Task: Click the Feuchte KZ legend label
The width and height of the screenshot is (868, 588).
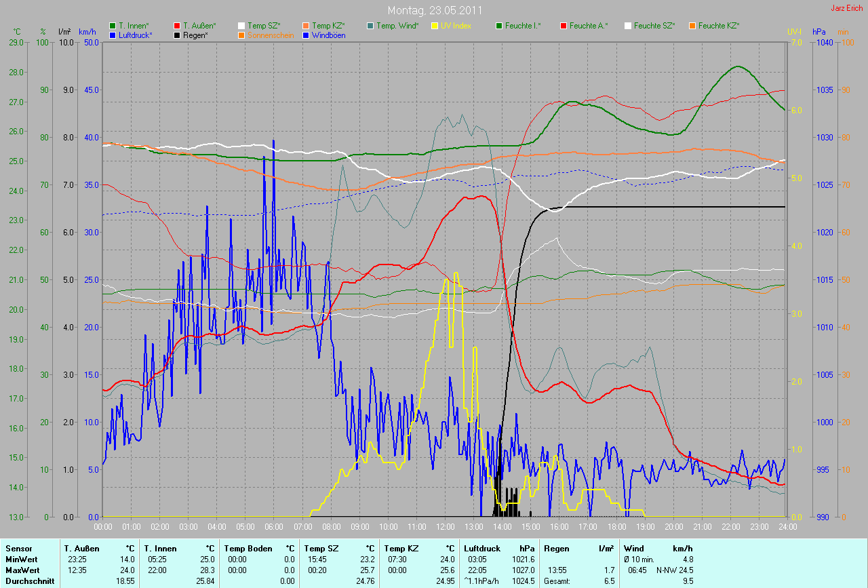Action: 718,26
